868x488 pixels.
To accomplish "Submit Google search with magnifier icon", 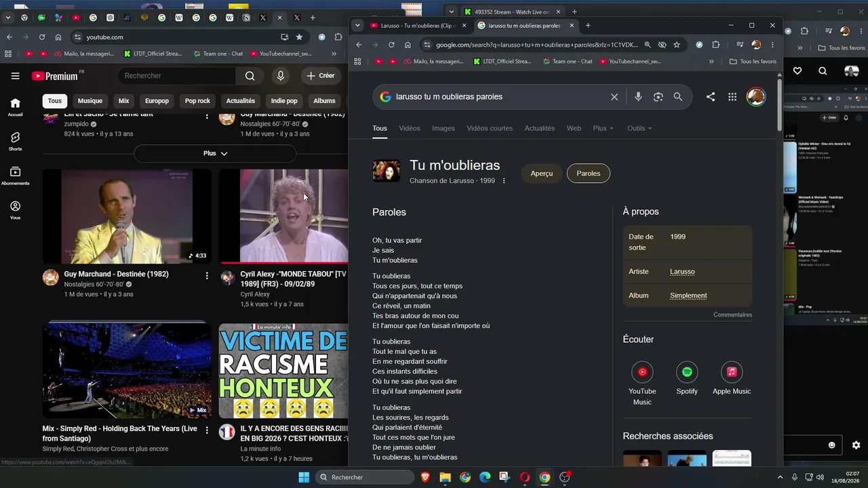I will pos(677,97).
